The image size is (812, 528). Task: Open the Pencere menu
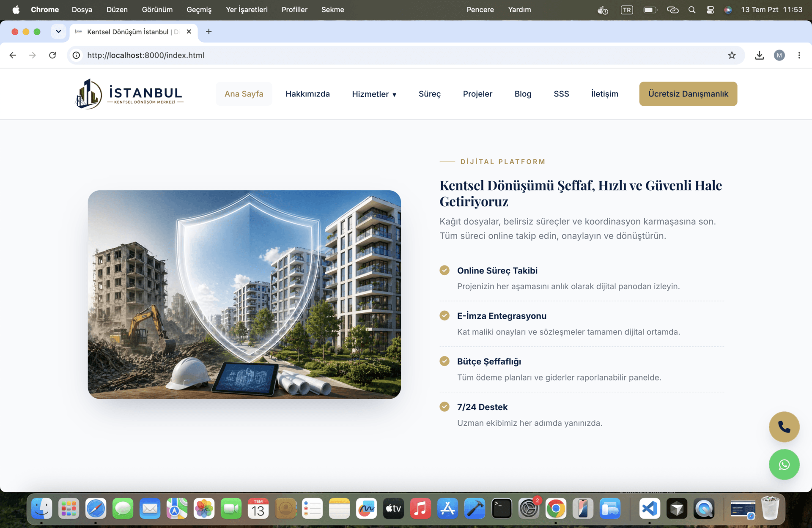pyautogui.click(x=480, y=10)
